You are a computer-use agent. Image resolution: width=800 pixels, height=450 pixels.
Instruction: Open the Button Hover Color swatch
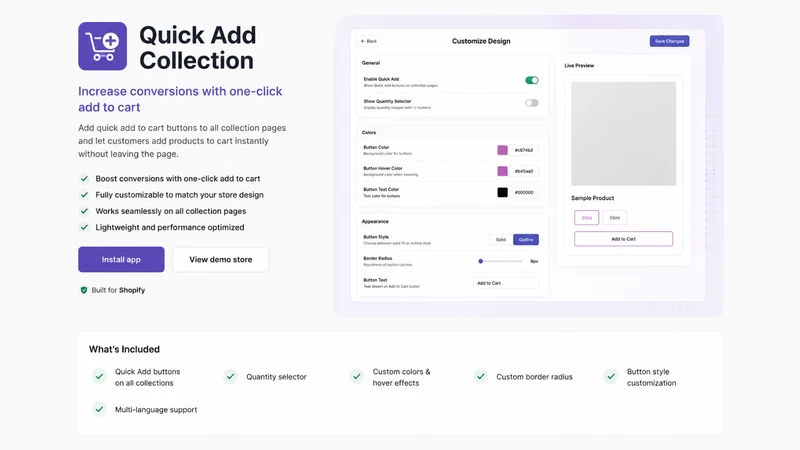pyautogui.click(x=503, y=171)
